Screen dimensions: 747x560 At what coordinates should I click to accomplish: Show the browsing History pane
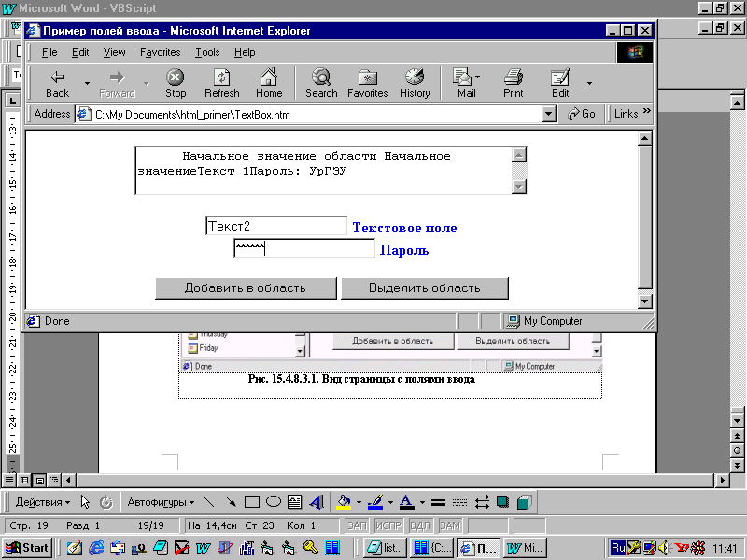(x=415, y=83)
